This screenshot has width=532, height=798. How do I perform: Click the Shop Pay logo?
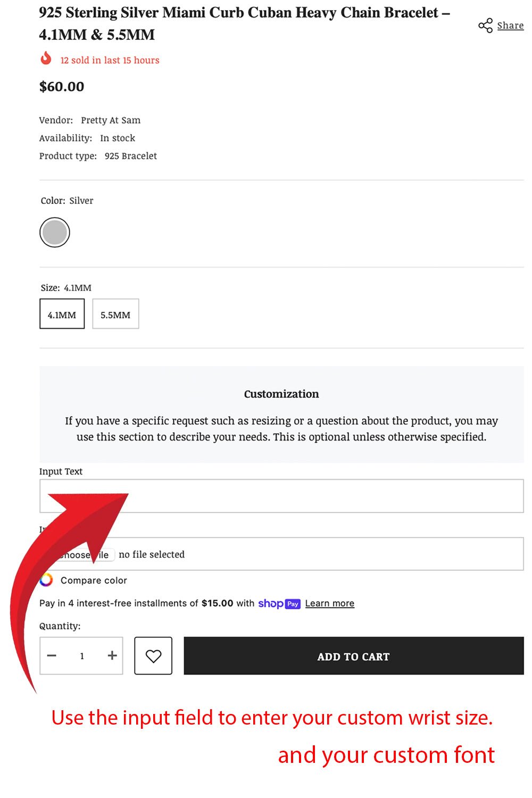click(279, 603)
